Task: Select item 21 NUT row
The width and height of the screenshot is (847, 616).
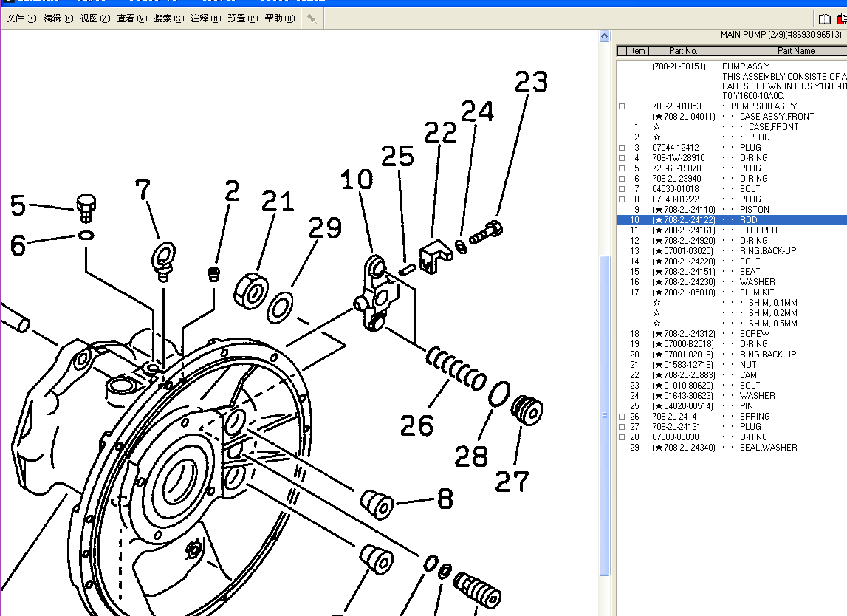Action: tap(732, 365)
